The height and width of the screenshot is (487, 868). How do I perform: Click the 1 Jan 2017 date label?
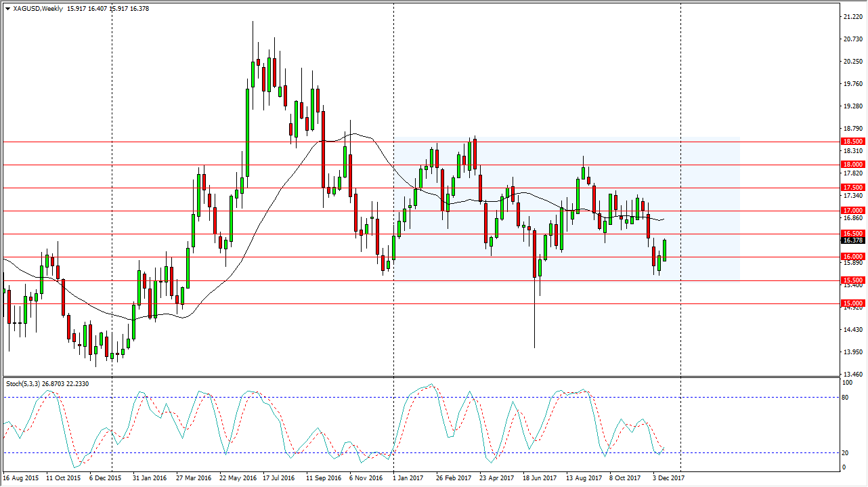click(410, 478)
